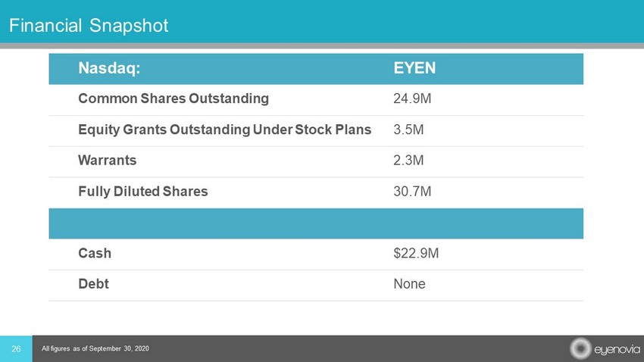Image resolution: width=644 pixels, height=362 pixels.
Task: Select the Debt row label
Action: (x=93, y=284)
